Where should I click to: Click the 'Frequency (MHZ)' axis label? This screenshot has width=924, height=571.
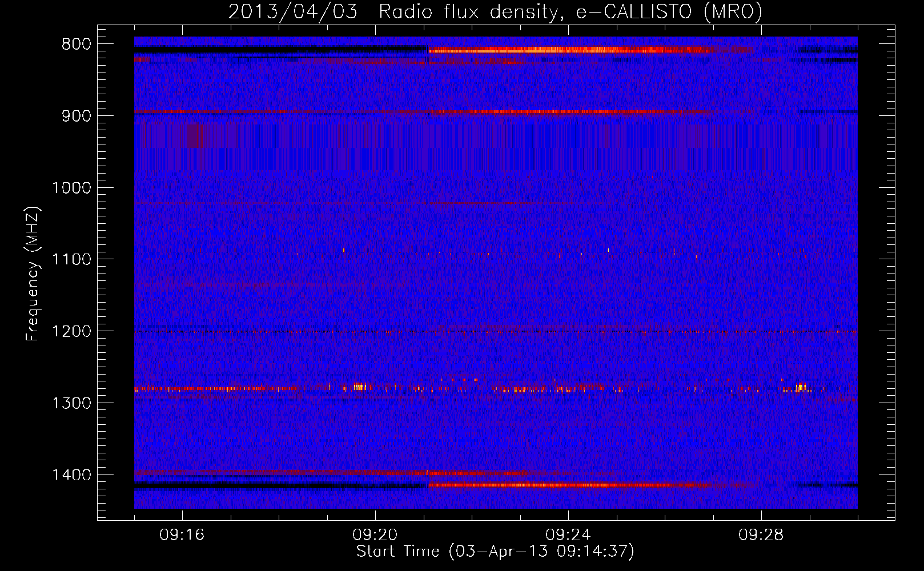click(x=33, y=274)
